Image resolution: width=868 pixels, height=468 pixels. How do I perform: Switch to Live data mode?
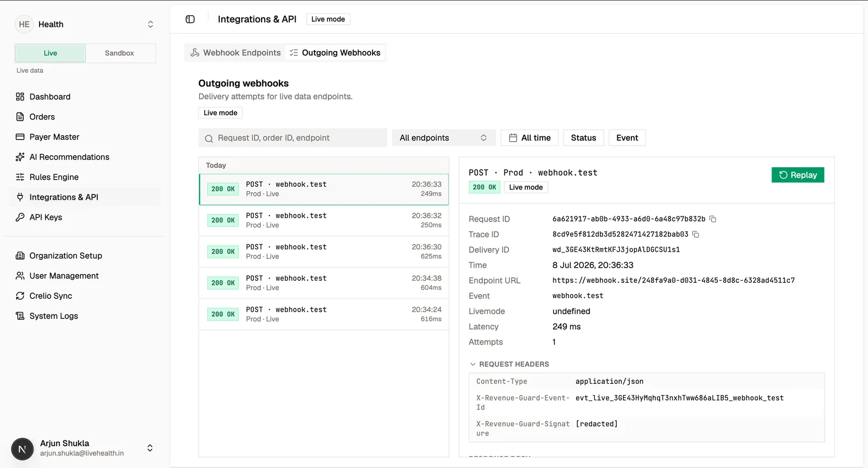point(50,53)
